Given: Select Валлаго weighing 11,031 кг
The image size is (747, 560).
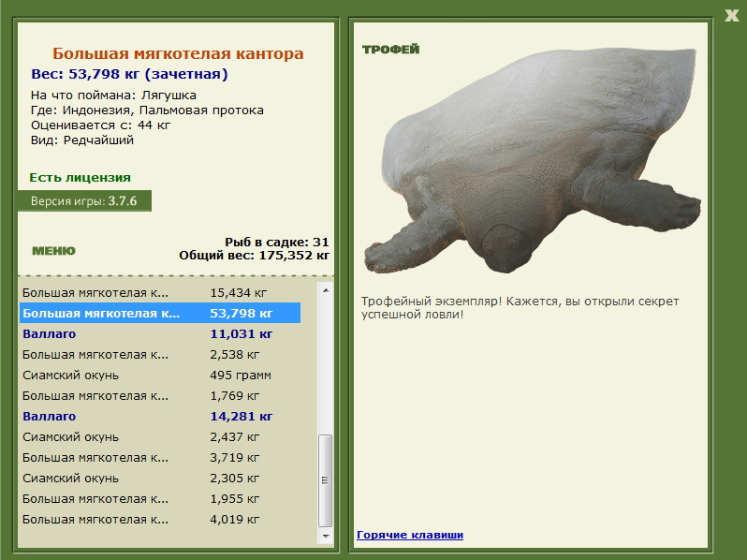Looking at the screenshot, I should tap(160, 333).
